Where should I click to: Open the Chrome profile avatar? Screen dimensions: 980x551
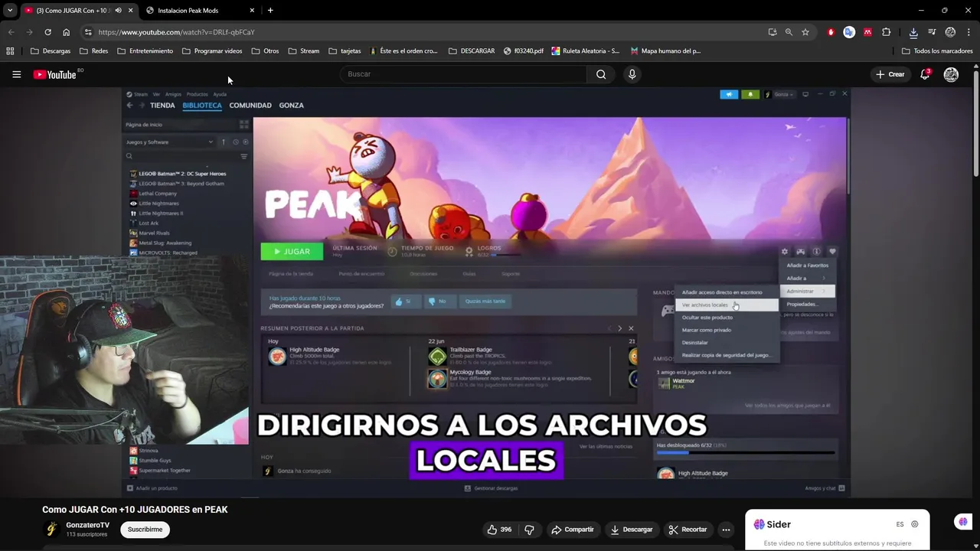point(950,32)
